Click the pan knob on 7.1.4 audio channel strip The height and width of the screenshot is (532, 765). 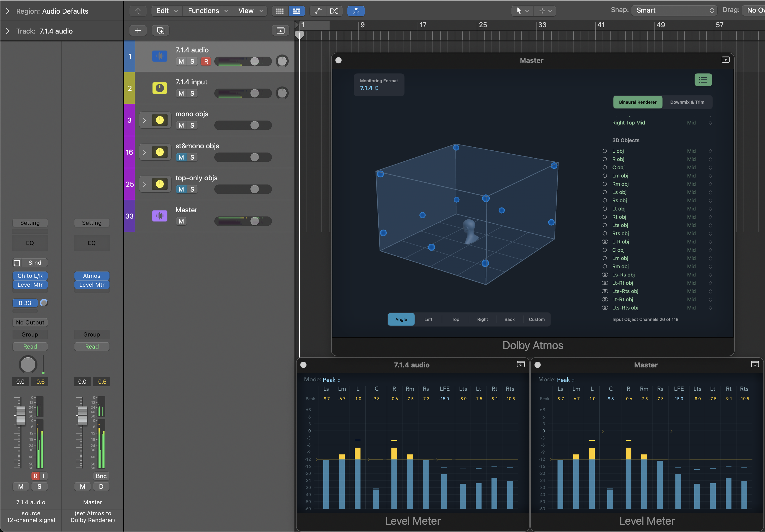click(28, 364)
